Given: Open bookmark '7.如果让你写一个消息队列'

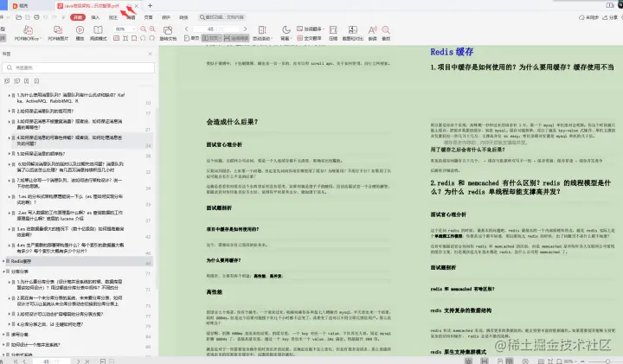Looking at the screenshot, I should 69,183.
